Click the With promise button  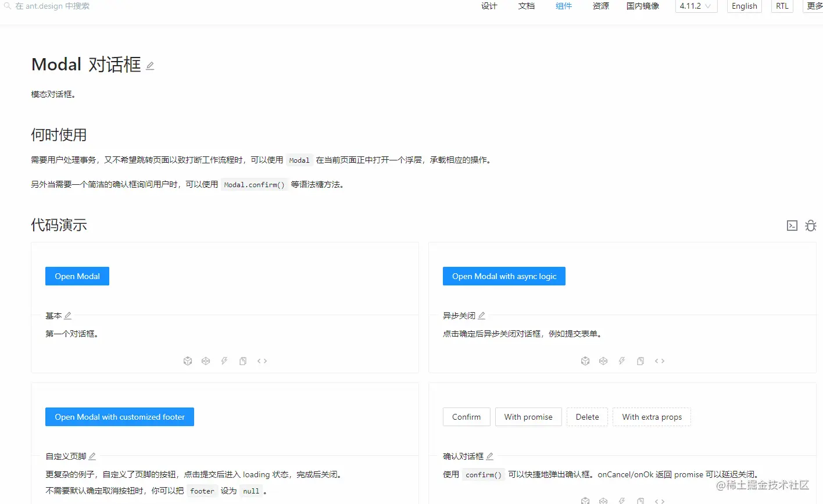tap(528, 417)
